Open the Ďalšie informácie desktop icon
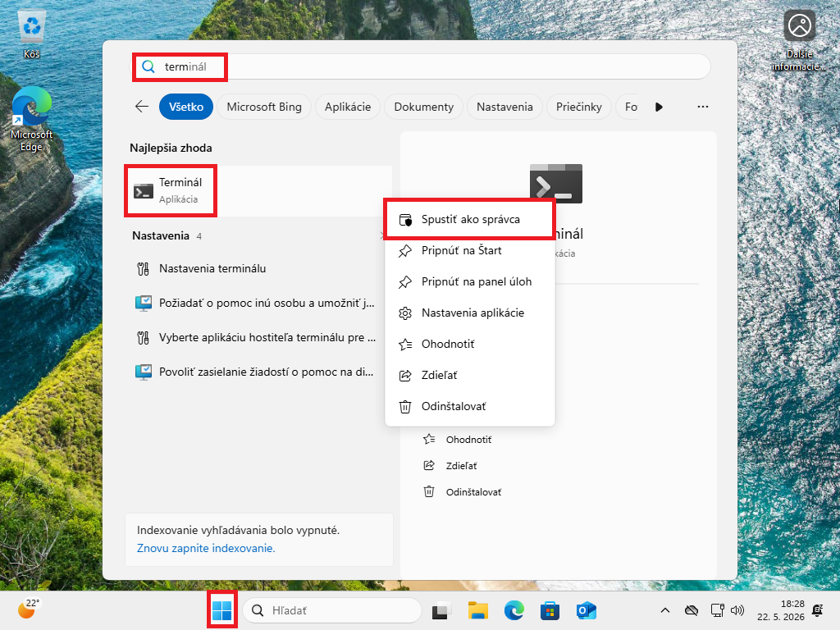This screenshot has height=630, width=840. tap(799, 40)
